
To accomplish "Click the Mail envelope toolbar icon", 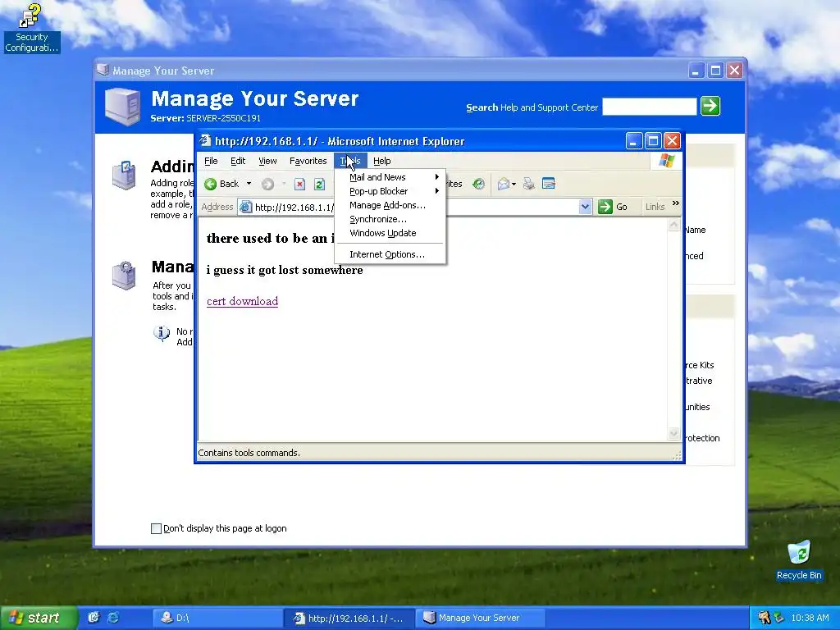I will pyautogui.click(x=504, y=185).
